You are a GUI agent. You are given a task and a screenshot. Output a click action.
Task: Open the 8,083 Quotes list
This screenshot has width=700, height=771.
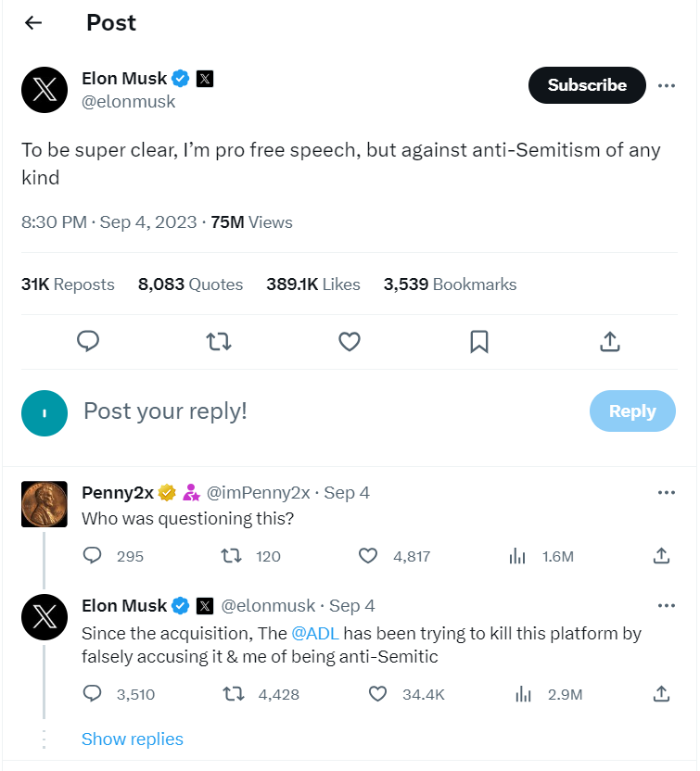(190, 284)
